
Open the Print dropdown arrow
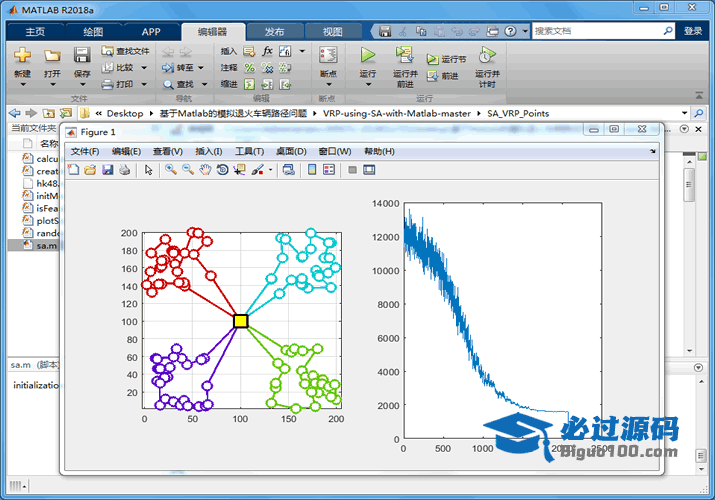pyautogui.click(x=144, y=84)
